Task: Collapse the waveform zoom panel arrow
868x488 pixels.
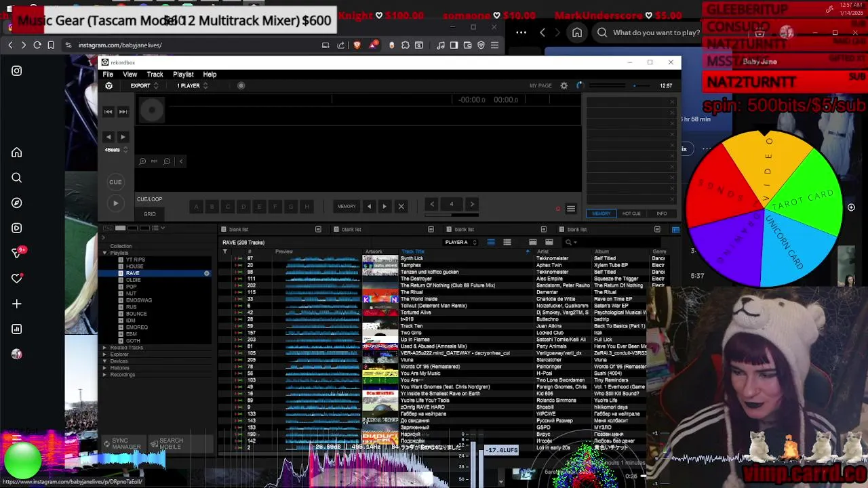Action: (x=180, y=161)
